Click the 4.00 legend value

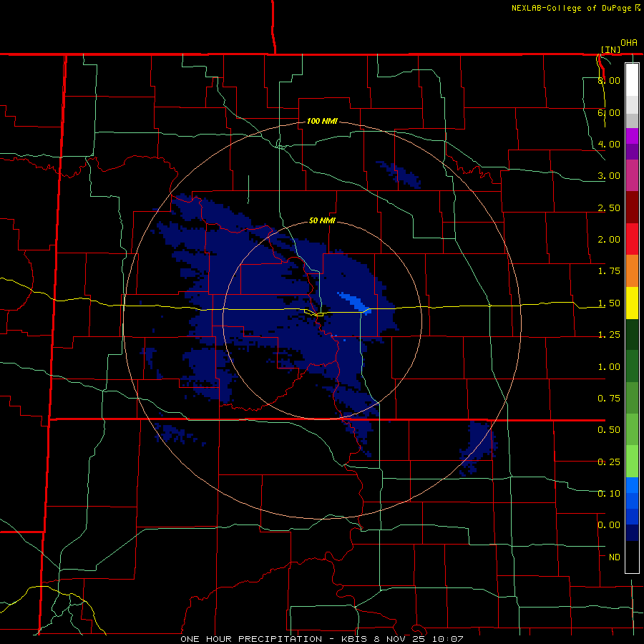point(609,144)
